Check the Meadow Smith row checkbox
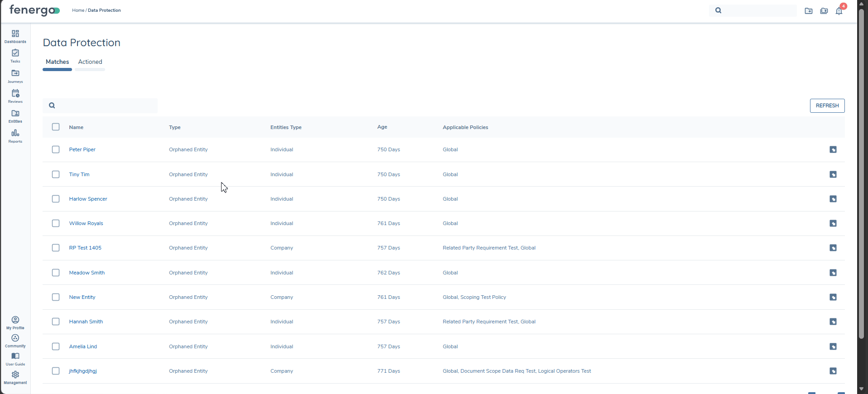Image resolution: width=868 pixels, height=394 pixels. (x=56, y=273)
